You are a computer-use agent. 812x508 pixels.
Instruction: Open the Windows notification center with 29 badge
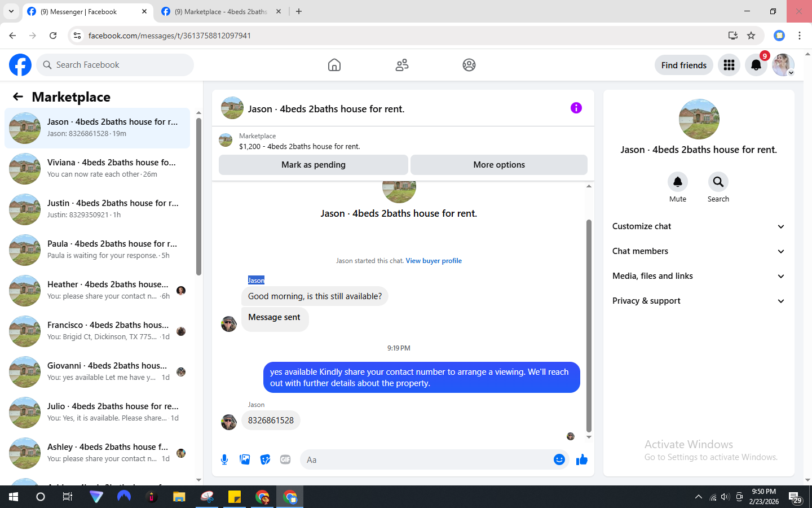[x=796, y=497]
